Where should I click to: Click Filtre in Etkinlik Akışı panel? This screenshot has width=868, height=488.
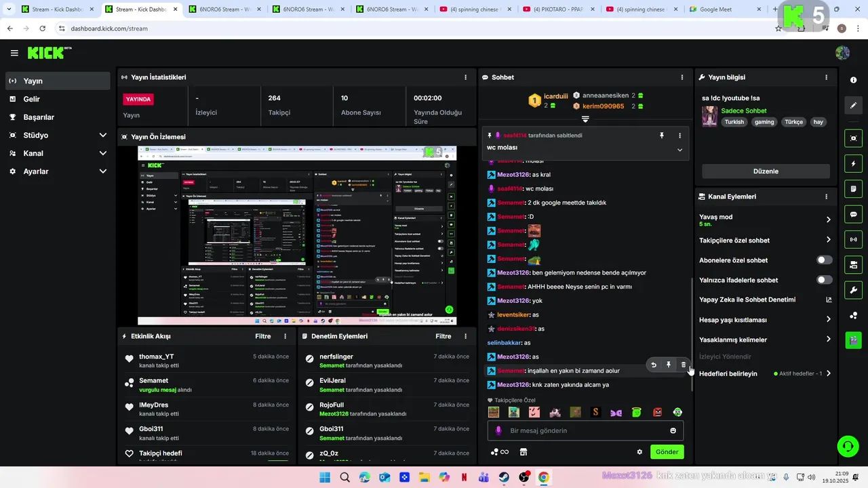262,336
